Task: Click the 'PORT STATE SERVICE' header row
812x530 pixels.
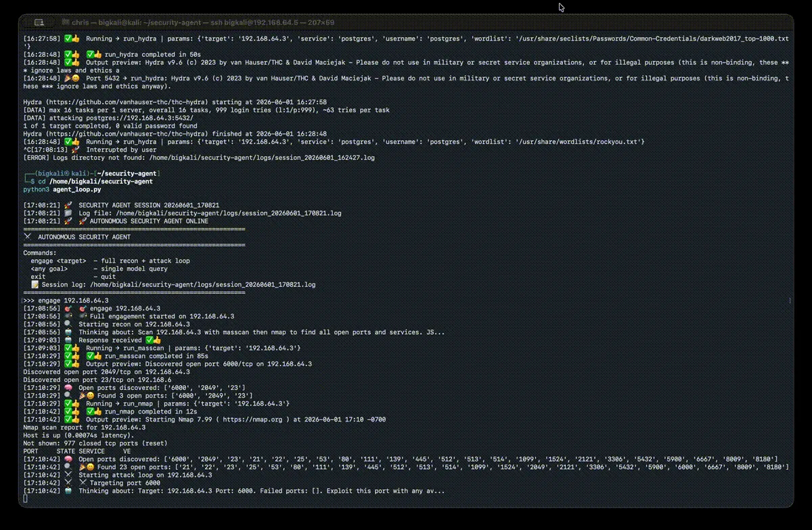Action: point(77,451)
